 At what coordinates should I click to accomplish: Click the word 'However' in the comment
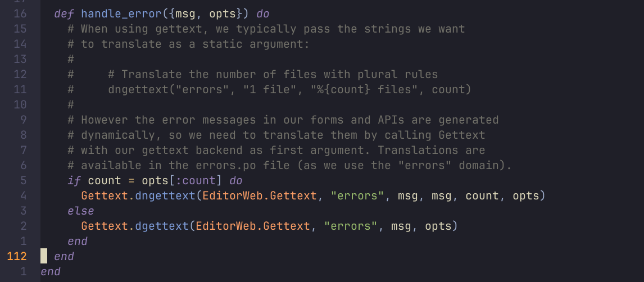tap(107, 120)
